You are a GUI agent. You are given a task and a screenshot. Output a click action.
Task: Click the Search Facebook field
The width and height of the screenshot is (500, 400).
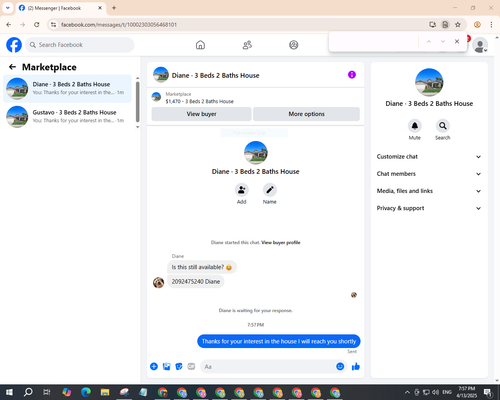[x=80, y=45]
